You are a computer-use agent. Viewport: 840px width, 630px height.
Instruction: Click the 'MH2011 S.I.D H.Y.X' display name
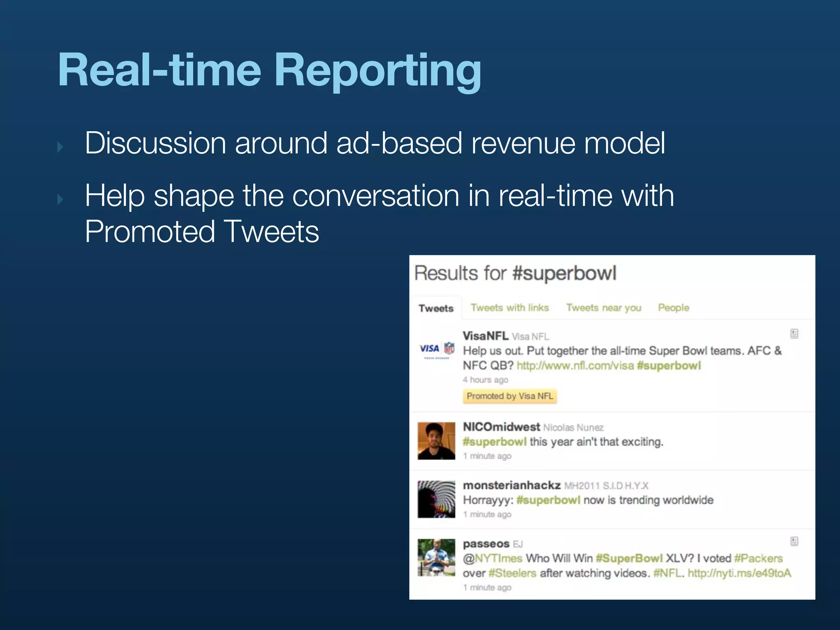tap(606, 486)
